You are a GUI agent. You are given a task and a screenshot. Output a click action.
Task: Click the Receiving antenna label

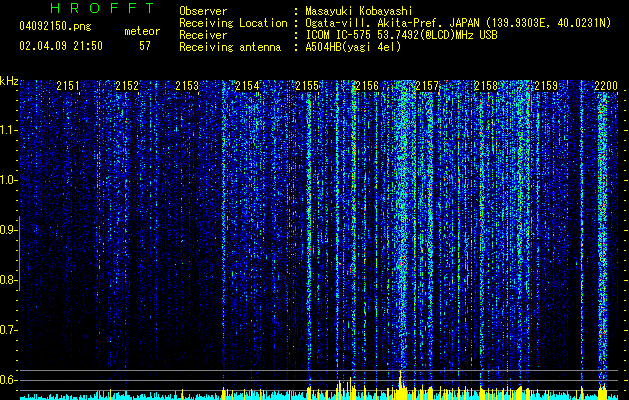click(230, 47)
